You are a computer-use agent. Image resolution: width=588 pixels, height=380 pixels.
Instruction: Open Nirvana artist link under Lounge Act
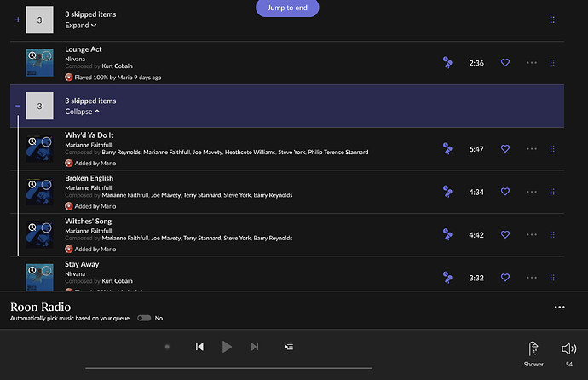pos(75,59)
